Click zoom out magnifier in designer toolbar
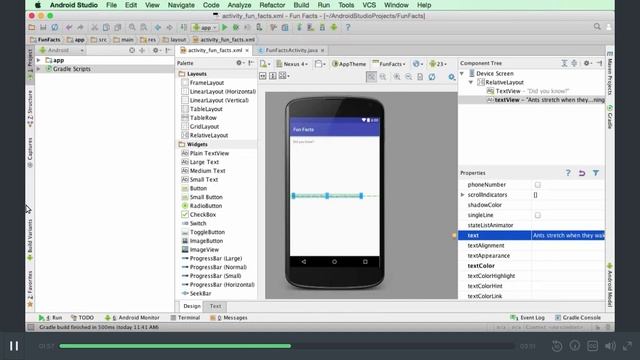640x360 pixels. [x=408, y=77]
